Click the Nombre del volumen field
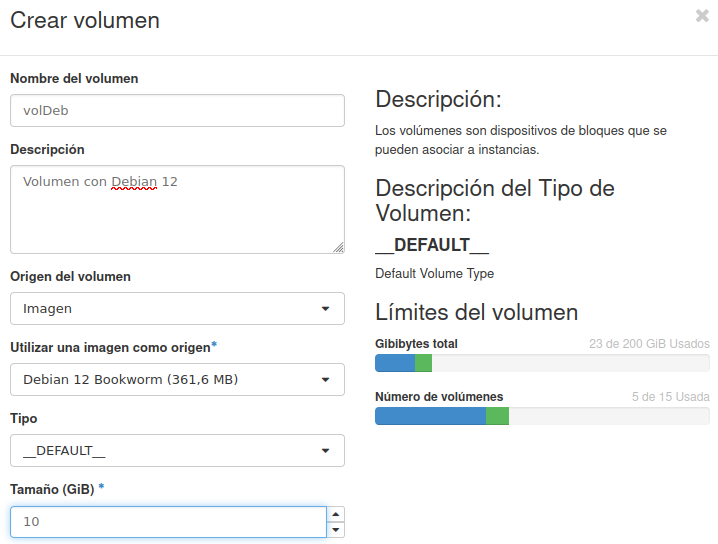718x544 pixels. click(x=177, y=110)
